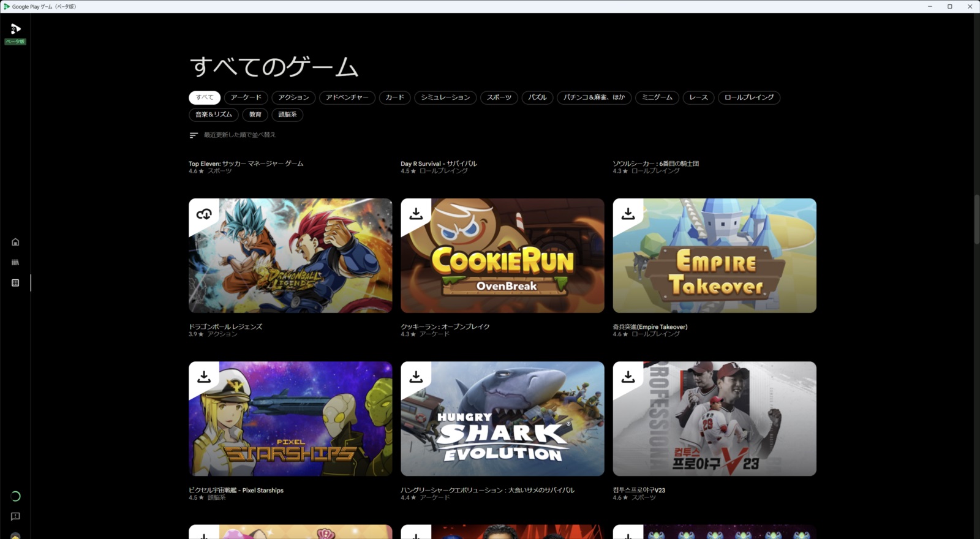
Task: Open クッキーラン : オーブンブレイク title link
Action: (x=445, y=326)
